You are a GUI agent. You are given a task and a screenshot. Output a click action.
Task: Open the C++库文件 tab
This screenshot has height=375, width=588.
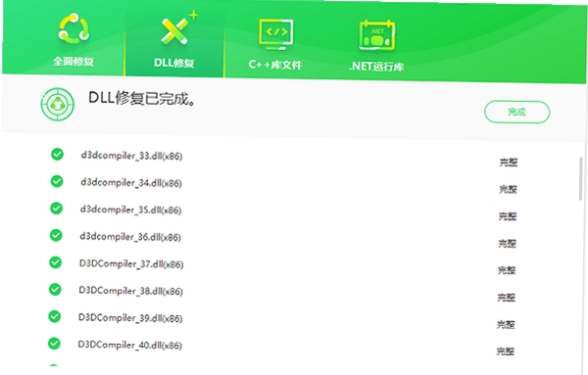click(274, 65)
